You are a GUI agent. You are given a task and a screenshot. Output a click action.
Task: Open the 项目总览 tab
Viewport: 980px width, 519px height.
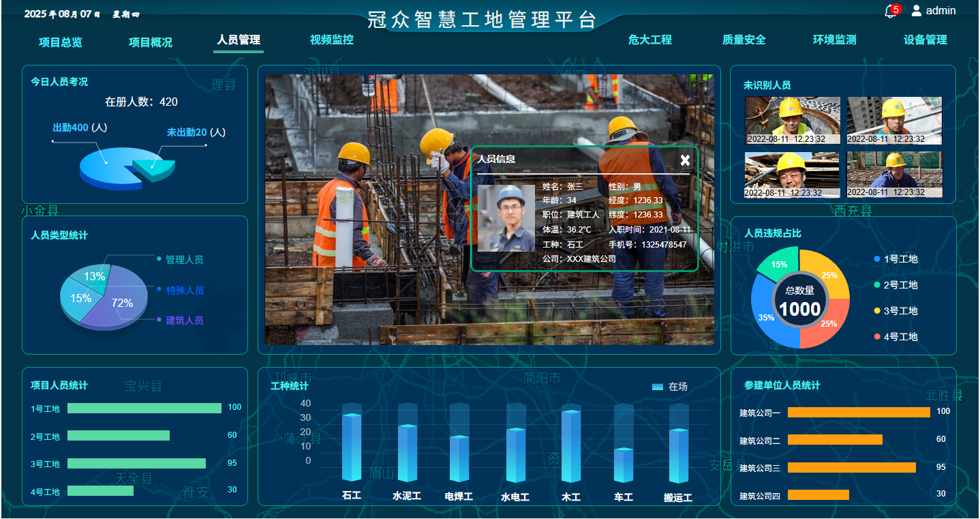point(60,42)
